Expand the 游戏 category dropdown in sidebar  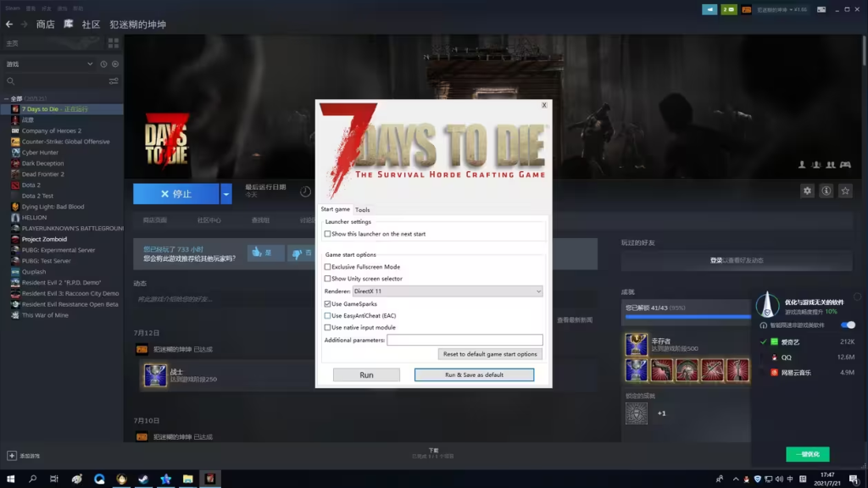coord(90,64)
